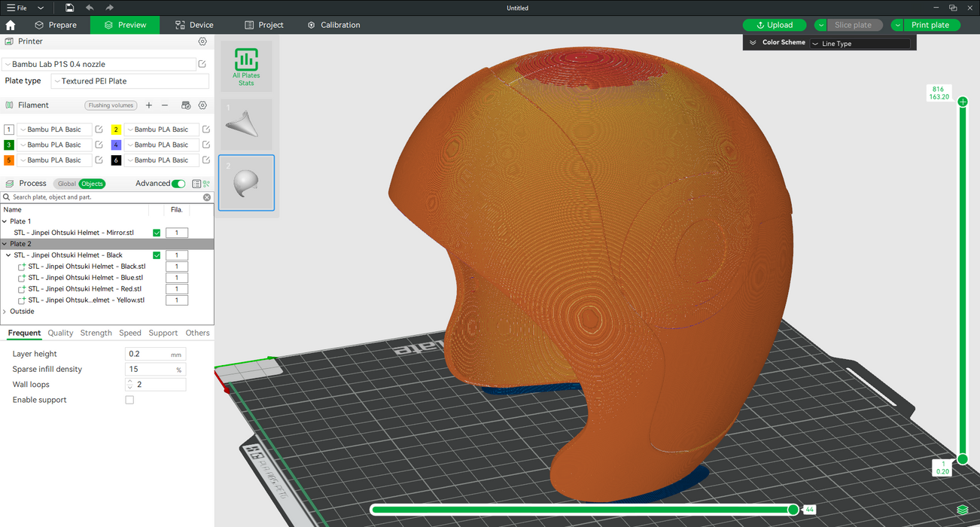
Task: Open the Plate type dropdown
Action: (129, 81)
